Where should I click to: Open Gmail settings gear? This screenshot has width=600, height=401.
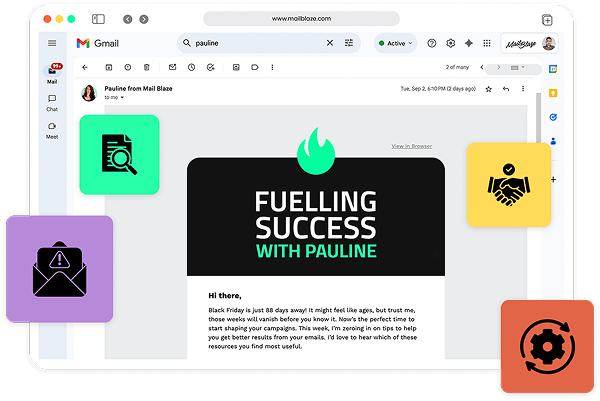(450, 43)
